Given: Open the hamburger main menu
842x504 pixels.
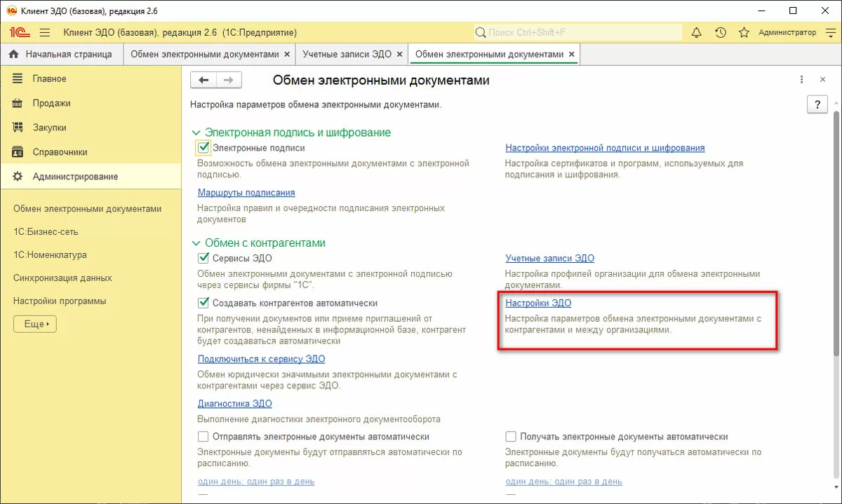Looking at the screenshot, I should coord(45,33).
